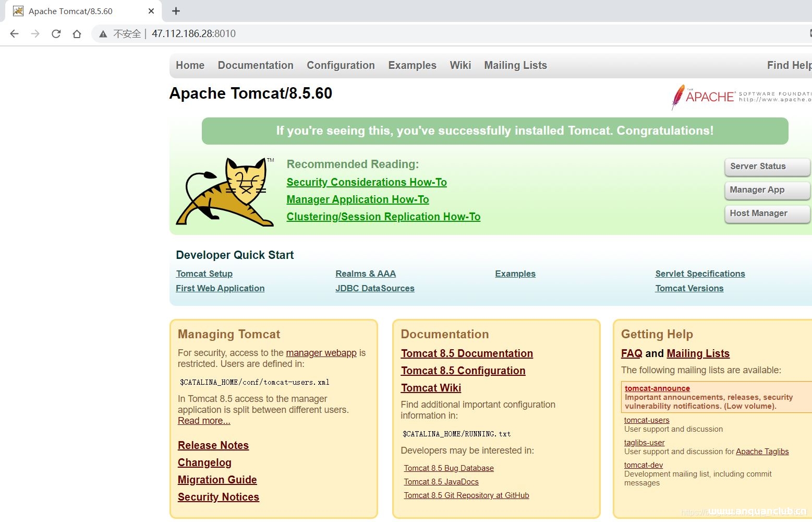Open the Tomcat 8.5 Bug Database link
Viewport: 812px width, 522px height.
[x=449, y=468]
